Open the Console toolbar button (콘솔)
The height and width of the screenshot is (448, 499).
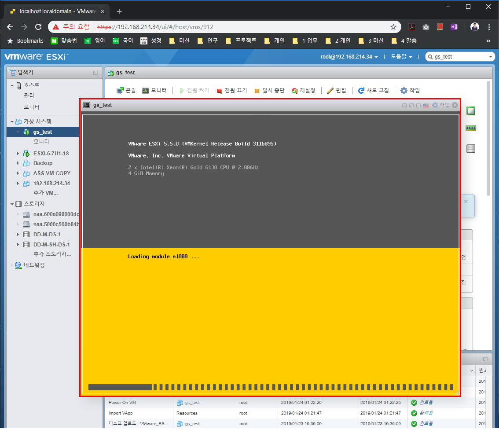point(126,90)
